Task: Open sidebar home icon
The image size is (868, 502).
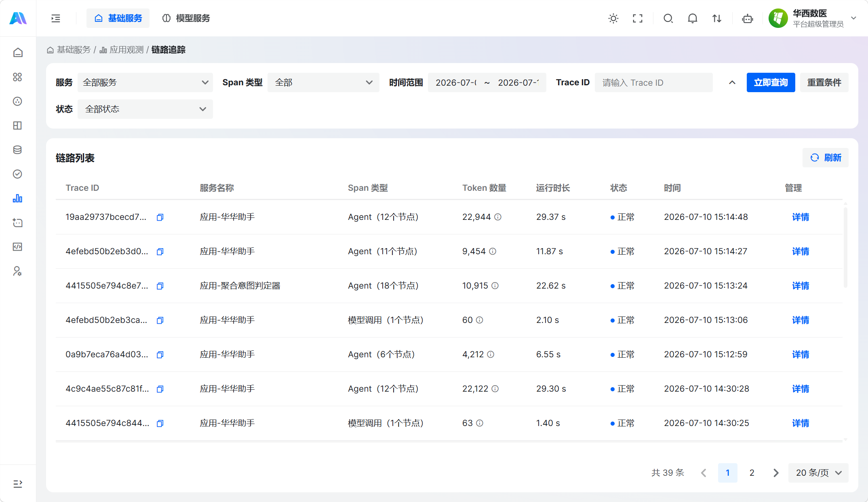Action: tap(17, 53)
